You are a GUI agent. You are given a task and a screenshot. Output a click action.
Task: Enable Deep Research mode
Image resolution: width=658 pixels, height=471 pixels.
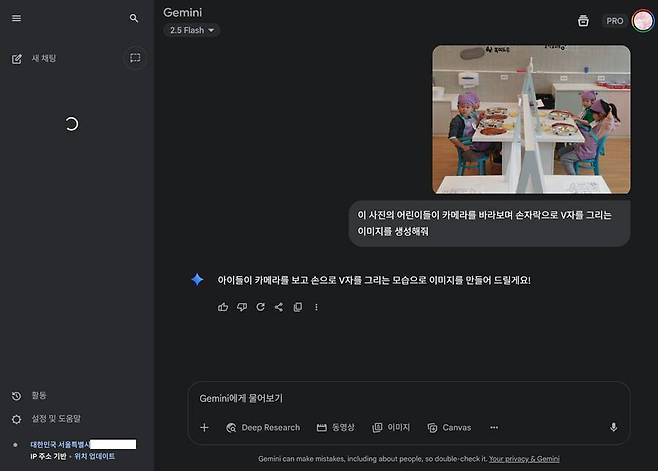[x=263, y=427]
